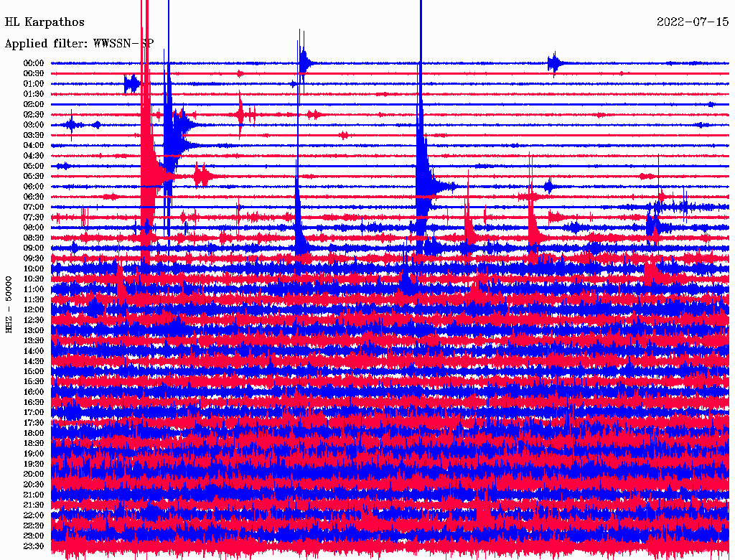This screenshot has width=735, height=560.
Task: Select the 07:00 time label
Action: click(x=34, y=207)
